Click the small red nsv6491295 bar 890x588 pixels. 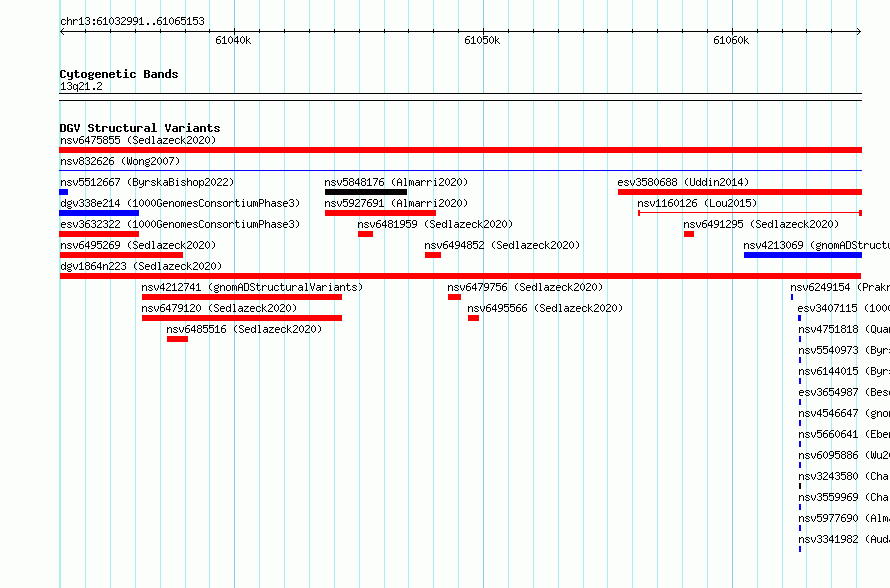pyautogui.click(x=689, y=234)
